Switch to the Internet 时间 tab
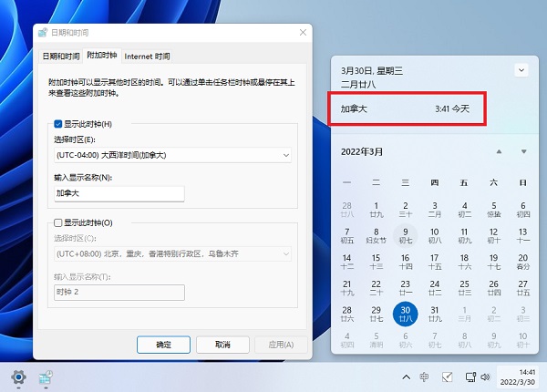This screenshot has height=392, width=547. [147, 56]
